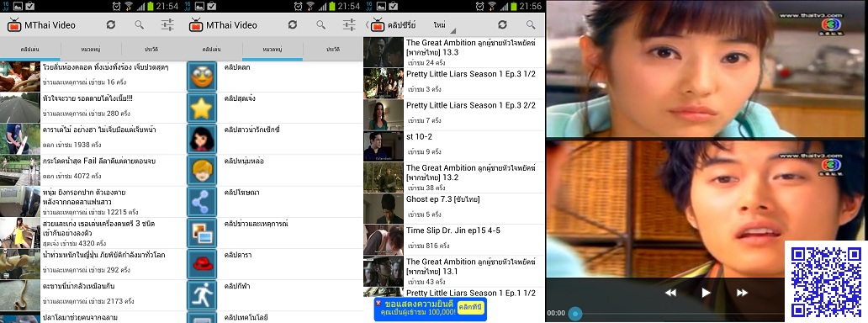Choose the yellow star คลิปสุดเจ๋ง category icon
868x323 pixels.
pos(202,108)
